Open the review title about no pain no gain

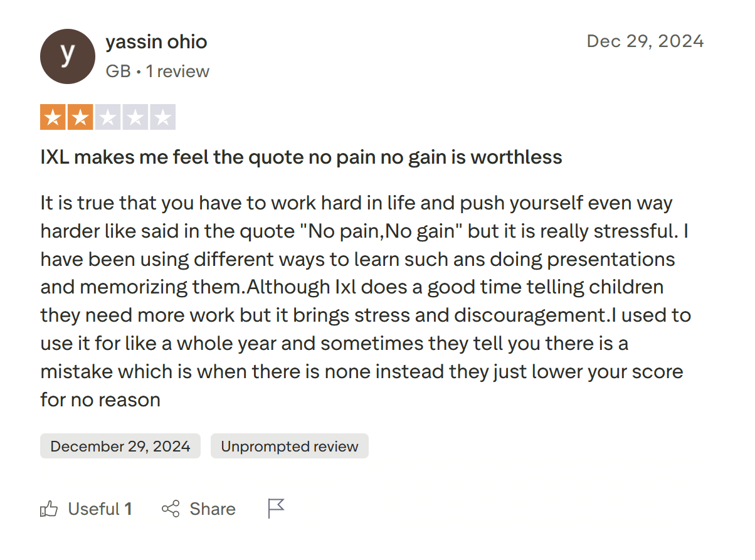point(301,157)
